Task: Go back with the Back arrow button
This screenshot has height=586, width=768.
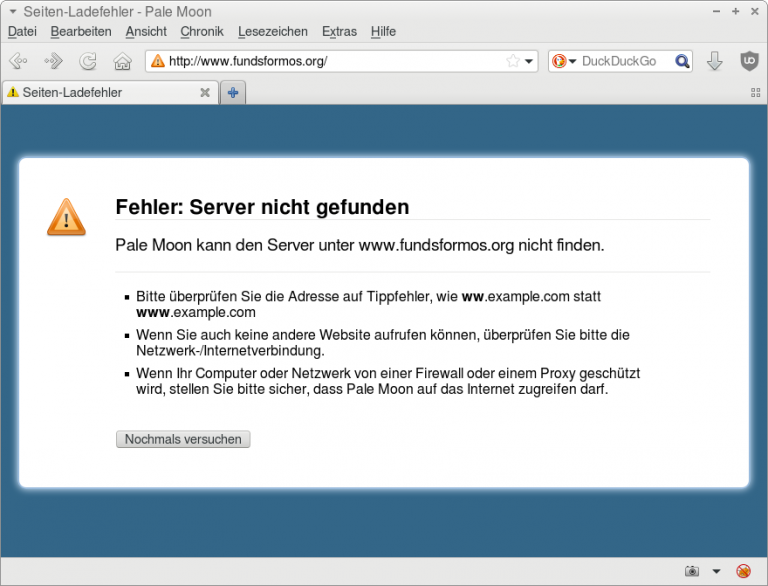Action: [18, 61]
